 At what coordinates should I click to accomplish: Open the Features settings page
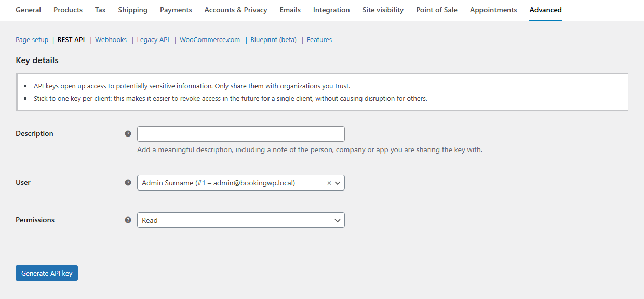coord(319,39)
